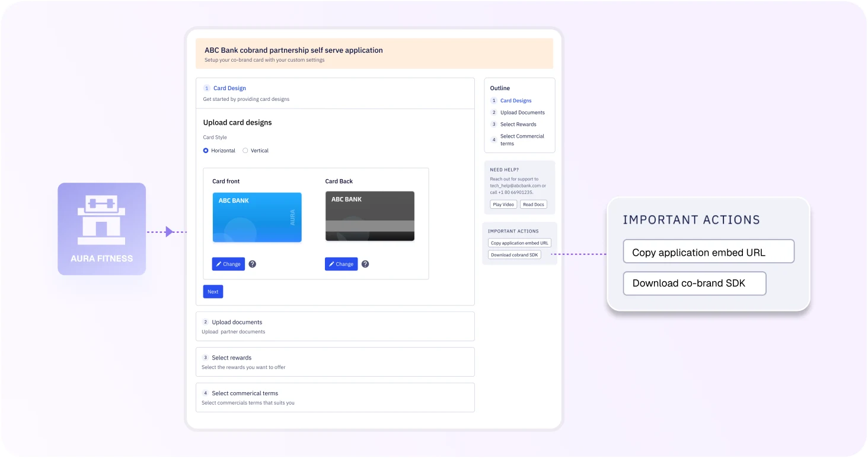Image resolution: width=868 pixels, height=458 pixels.
Task: Click help icon beside Card Back Change
Action: click(x=365, y=264)
